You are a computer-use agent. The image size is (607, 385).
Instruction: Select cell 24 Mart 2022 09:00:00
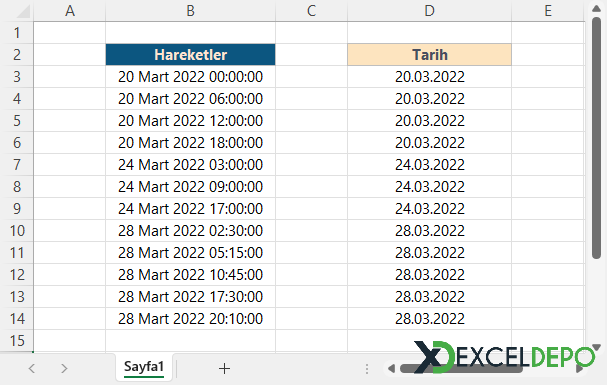pyautogui.click(x=190, y=187)
